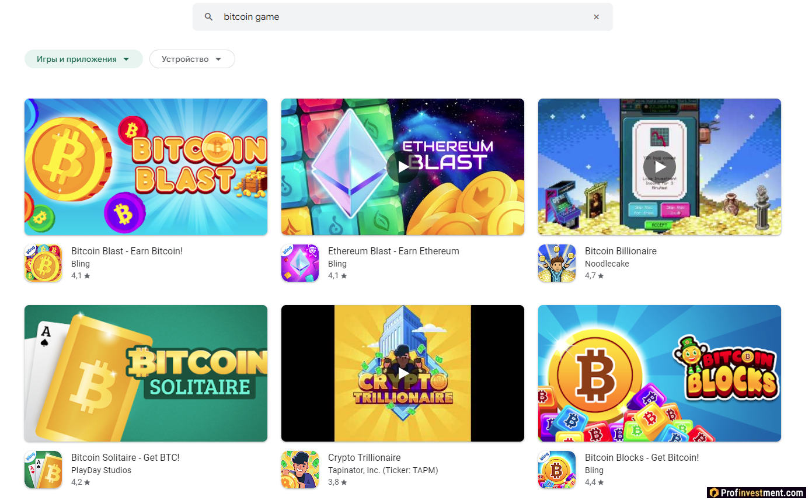Play the Ethereum Blast video preview
This screenshot has width=812, height=504.
coord(403,167)
